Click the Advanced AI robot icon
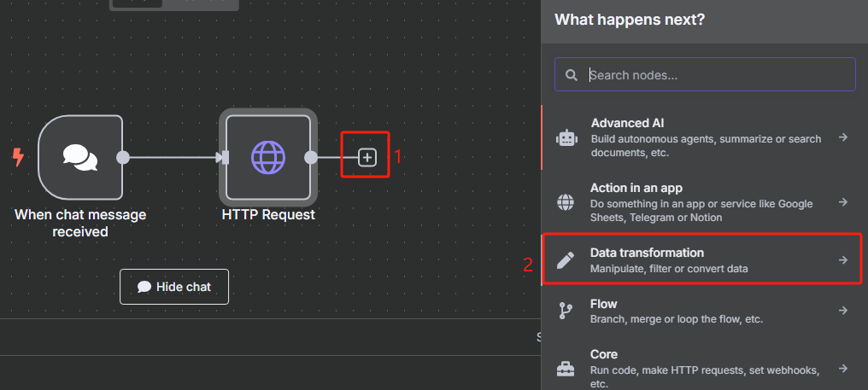The width and height of the screenshot is (868, 390). tap(566, 138)
